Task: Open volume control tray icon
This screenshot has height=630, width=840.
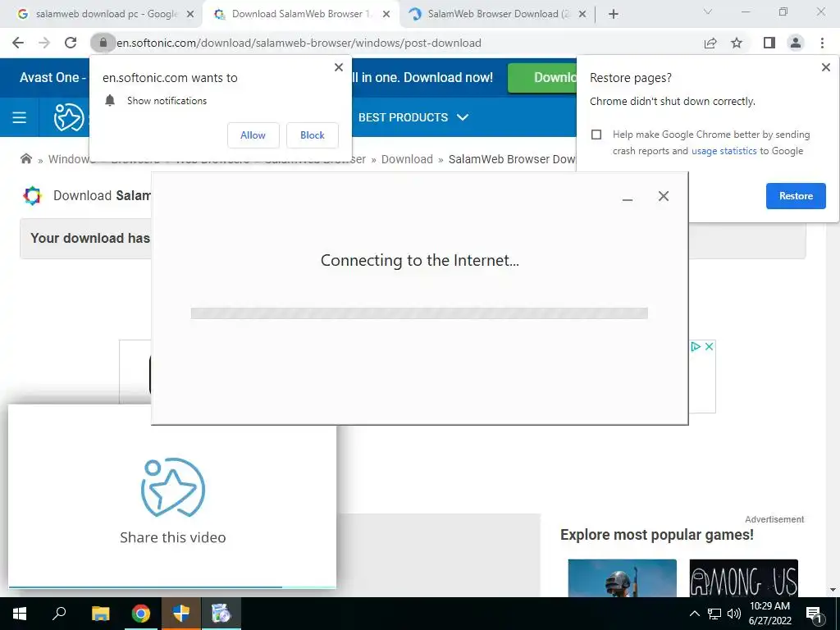Action: (x=734, y=614)
